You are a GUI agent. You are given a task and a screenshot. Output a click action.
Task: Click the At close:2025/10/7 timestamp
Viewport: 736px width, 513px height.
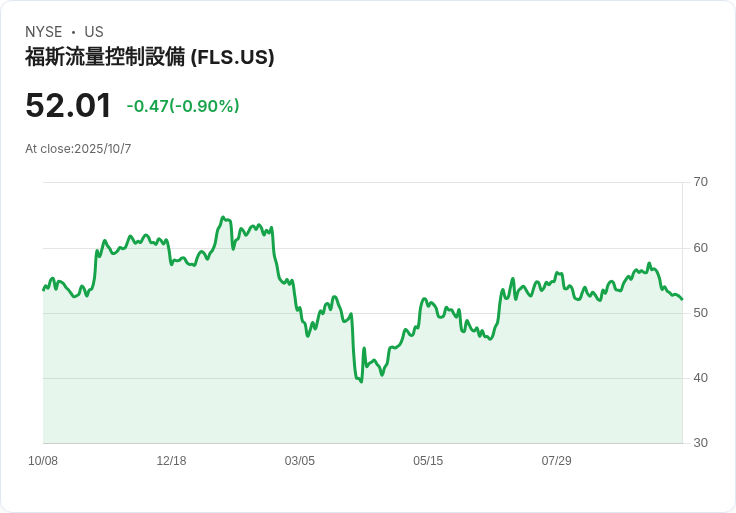point(78,149)
